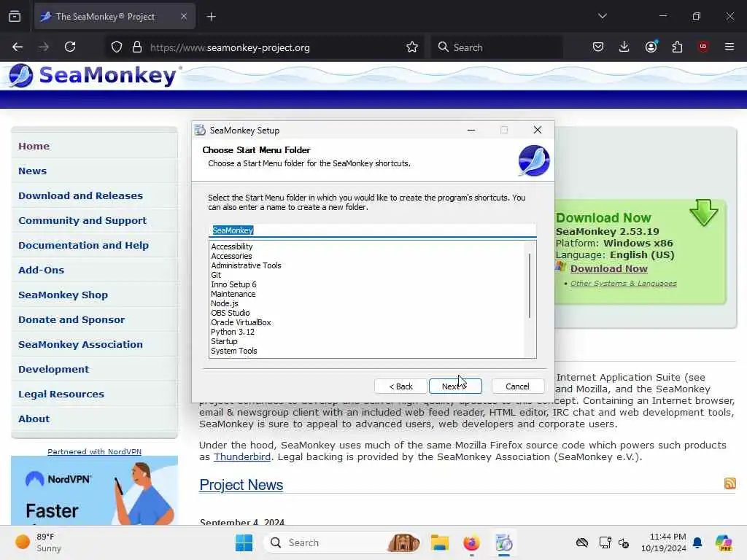Open the extensions puzzle icon
This screenshot has width=747, height=560.
(x=677, y=47)
